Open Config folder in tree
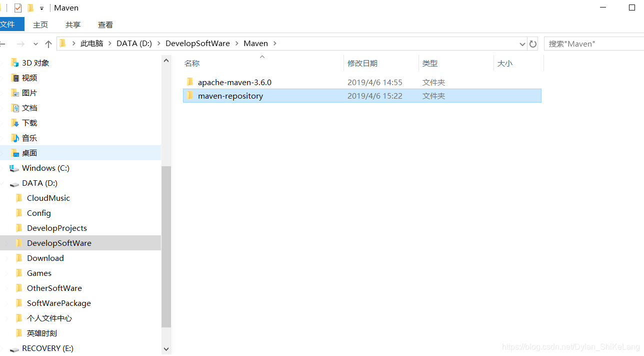 click(39, 213)
